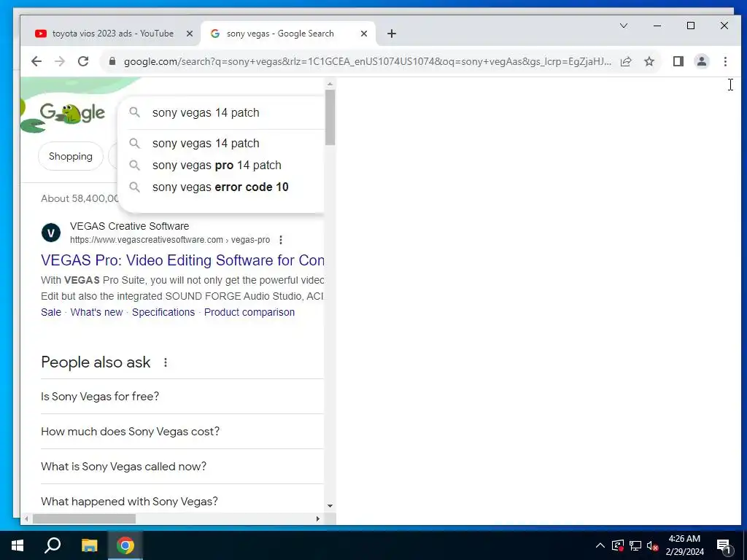Viewport: 747px width, 560px height.
Task: Open the muted volume icon in tray
Action: pos(653,545)
